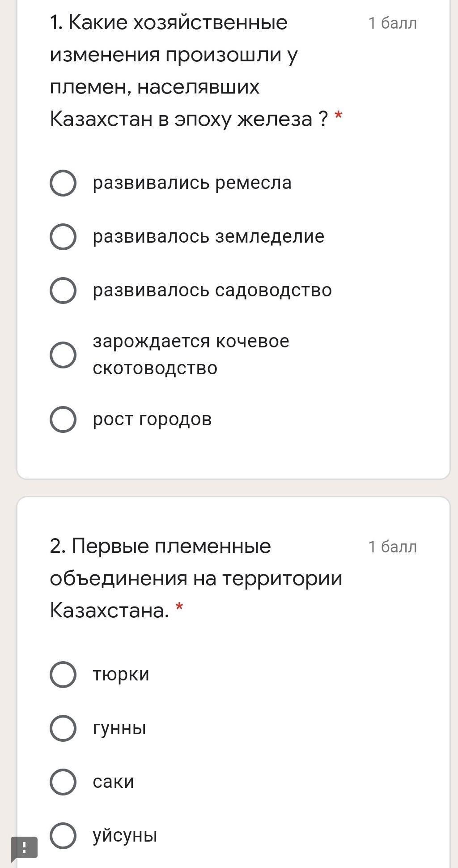
Task: Select the 'уйсуны' radio option
Action: [x=63, y=836]
